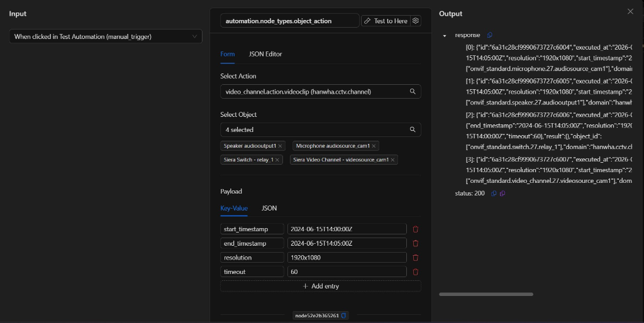Image resolution: width=644 pixels, height=323 pixels.
Task: Remove Siera Switch - relay_1 tag
Action: 277,160
